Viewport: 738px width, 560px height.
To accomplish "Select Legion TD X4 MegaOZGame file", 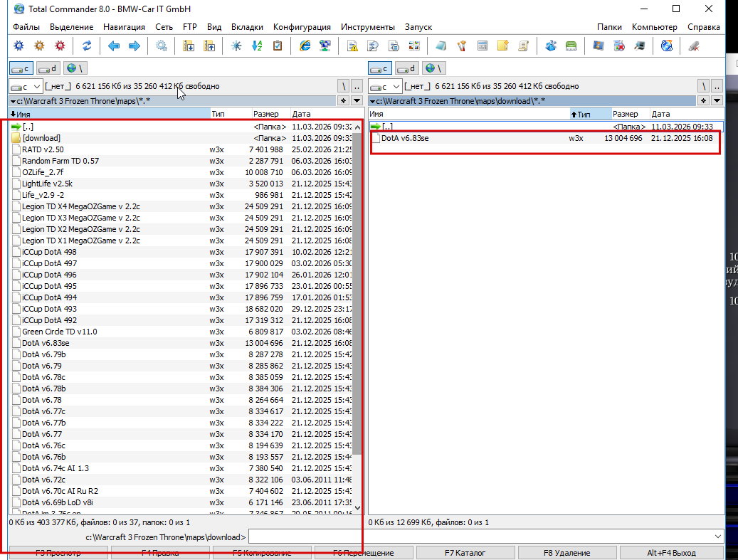I will [x=181, y=206].
